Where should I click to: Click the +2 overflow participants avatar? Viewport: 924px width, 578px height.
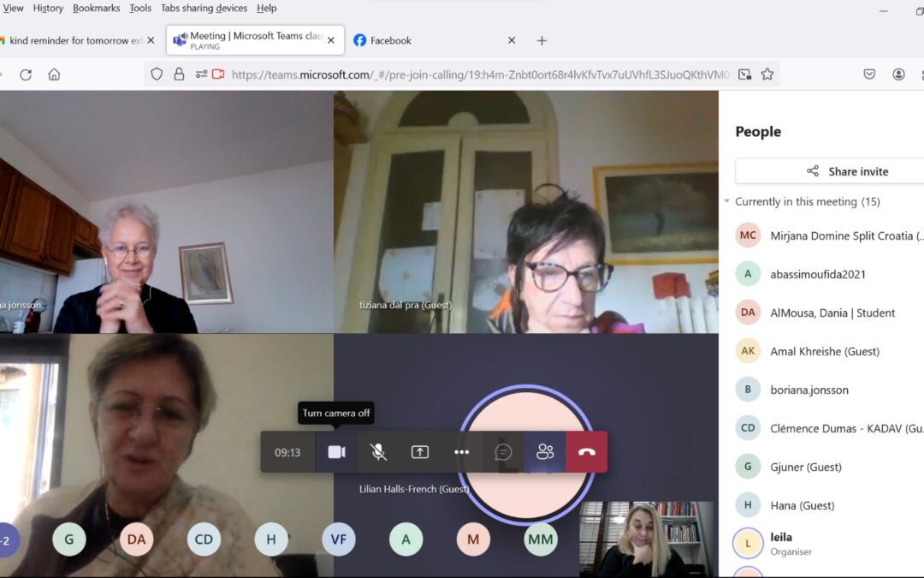point(7,539)
